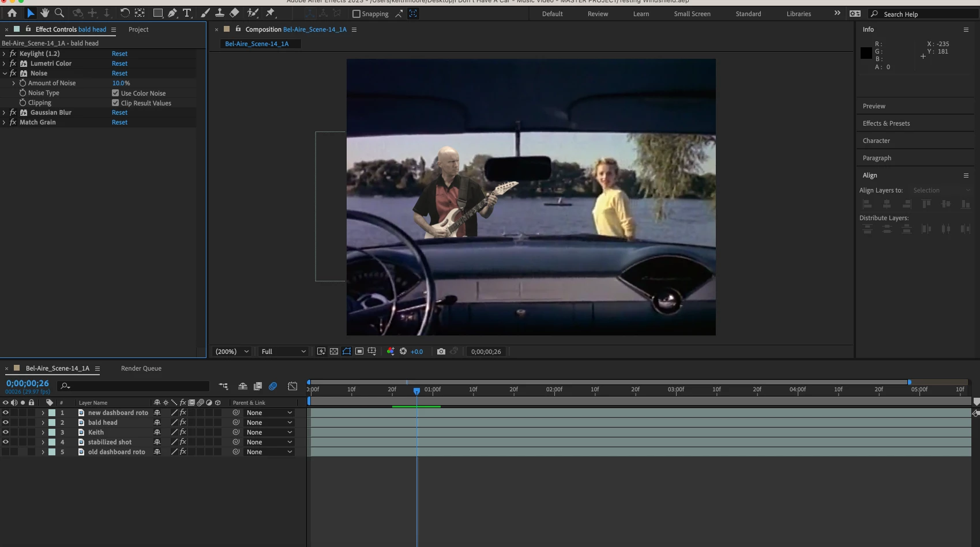Image resolution: width=980 pixels, height=547 pixels.
Task: Toggle mask and shape path visibility
Action: pyautogui.click(x=347, y=351)
